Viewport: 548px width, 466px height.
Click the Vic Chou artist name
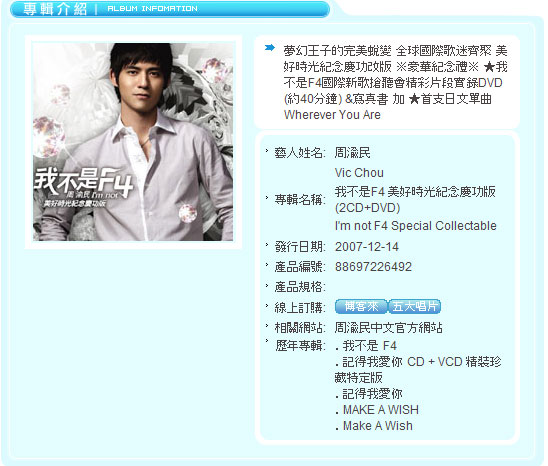click(x=359, y=173)
